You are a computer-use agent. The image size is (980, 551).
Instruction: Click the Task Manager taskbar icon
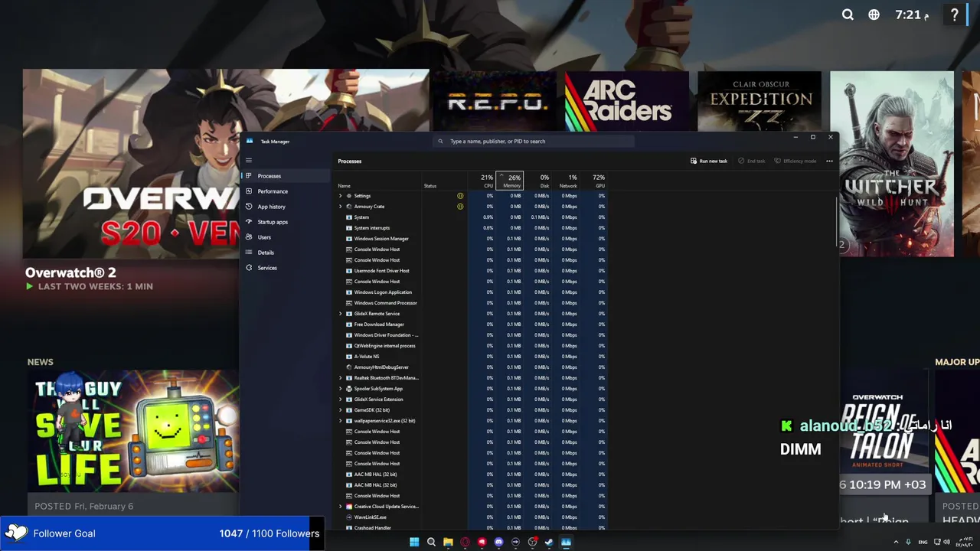566,542
